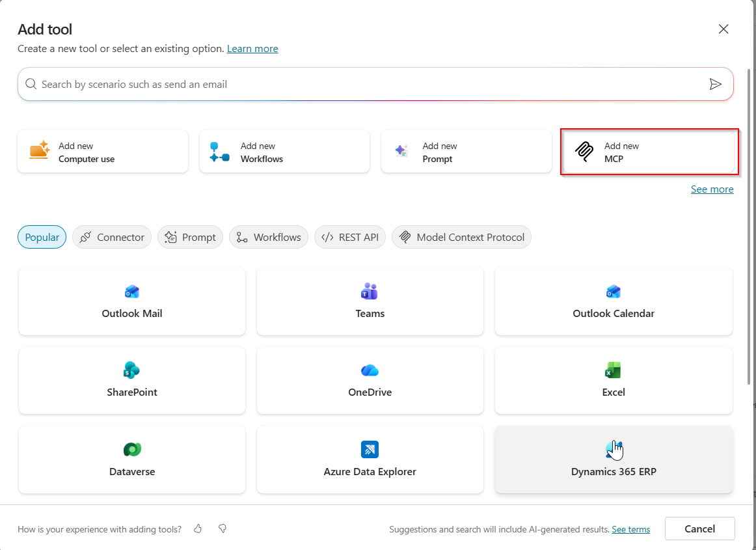756x550 pixels.
Task: Click the plug icon on Connector filter
Action: point(85,237)
